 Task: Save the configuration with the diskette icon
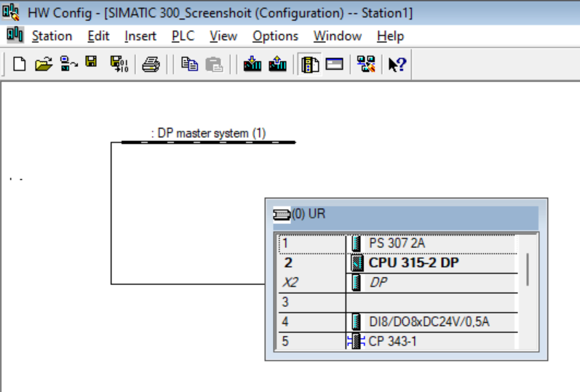91,62
